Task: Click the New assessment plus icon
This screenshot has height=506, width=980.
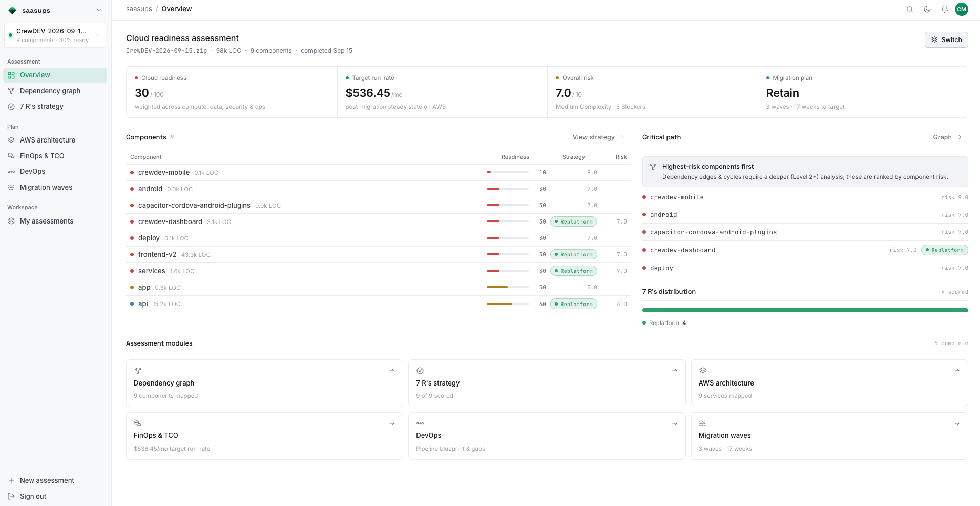Action: 11,481
